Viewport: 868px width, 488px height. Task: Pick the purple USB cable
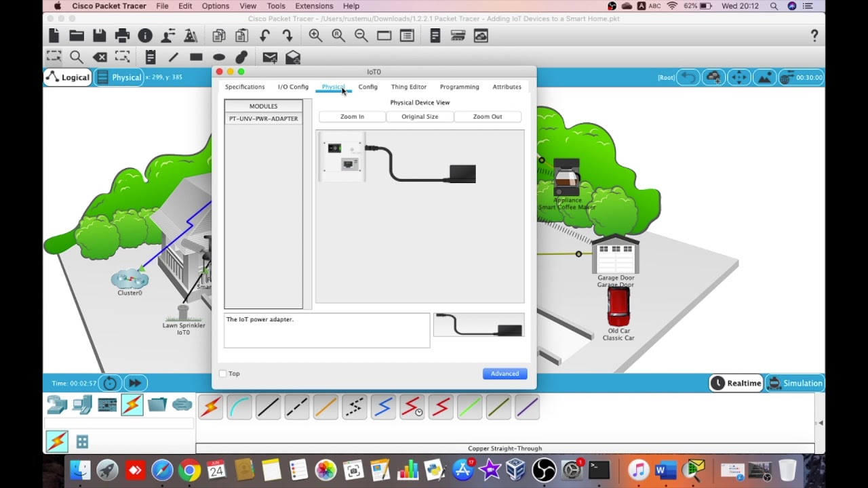coord(527,407)
